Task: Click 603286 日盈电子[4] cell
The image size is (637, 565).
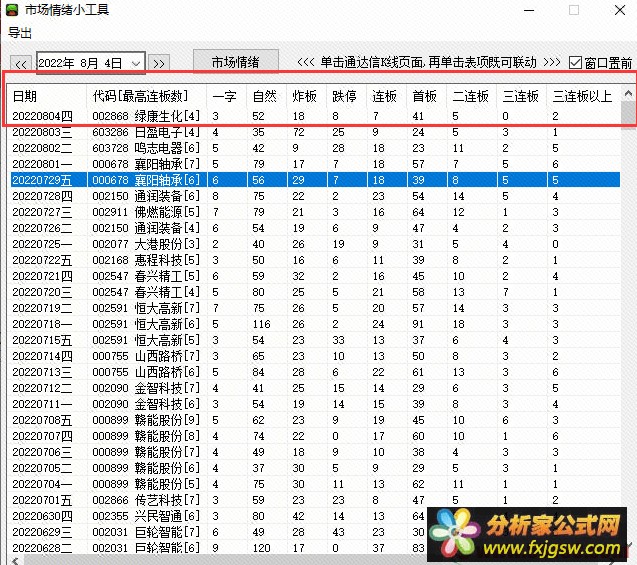Action: tap(146, 132)
